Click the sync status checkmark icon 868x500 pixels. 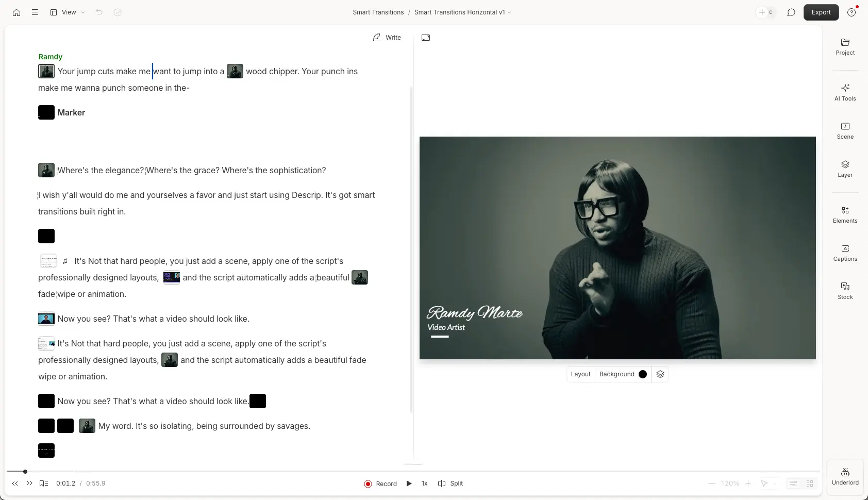pos(118,12)
